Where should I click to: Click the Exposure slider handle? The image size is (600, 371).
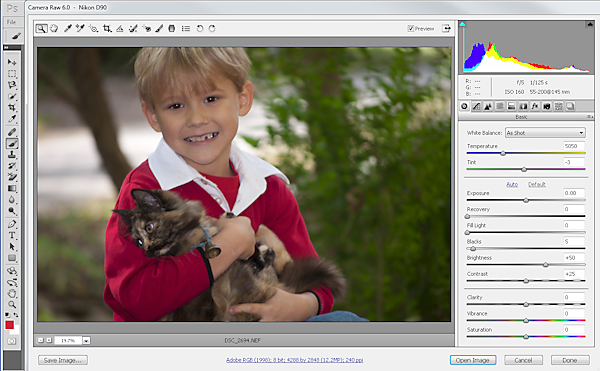coord(526,200)
